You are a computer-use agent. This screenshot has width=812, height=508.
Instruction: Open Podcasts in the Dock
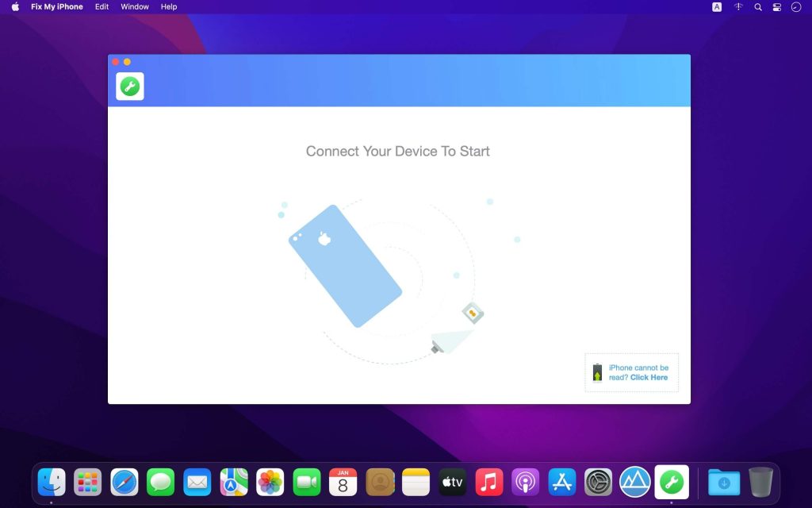pos(526,482)
